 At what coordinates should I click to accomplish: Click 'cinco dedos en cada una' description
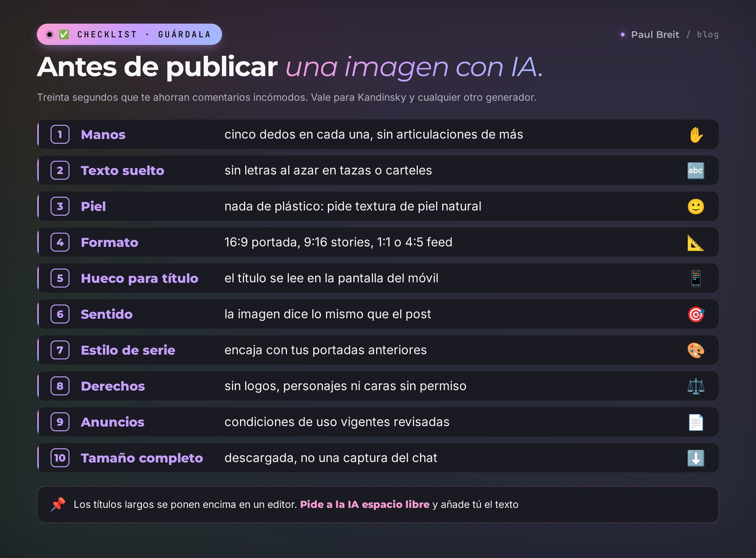click(374, 134)
